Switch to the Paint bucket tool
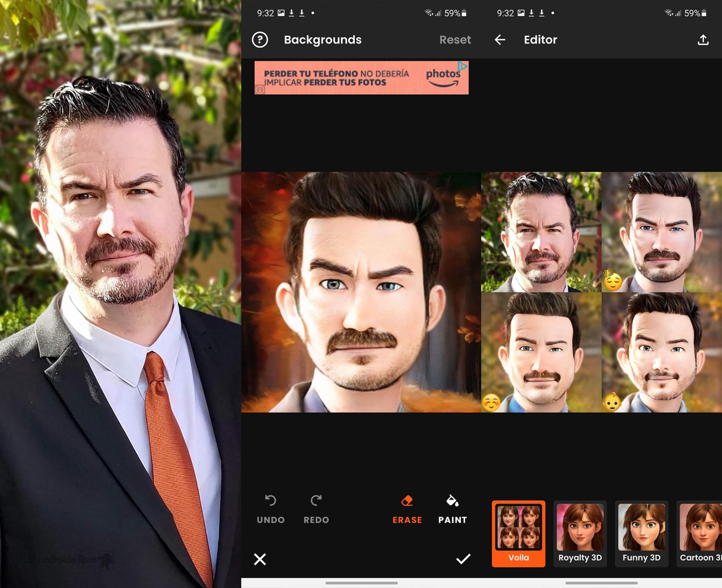The width and height of the screenshot is (722, 588). point(452,509)
